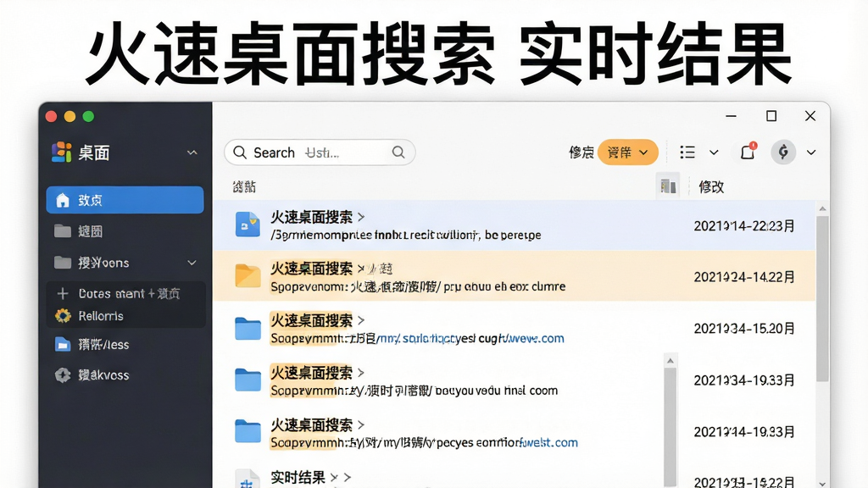The height and width of the screenshot is (488, 868).
Task: Click the blue document icon of first result
Action: click(248, 224)
